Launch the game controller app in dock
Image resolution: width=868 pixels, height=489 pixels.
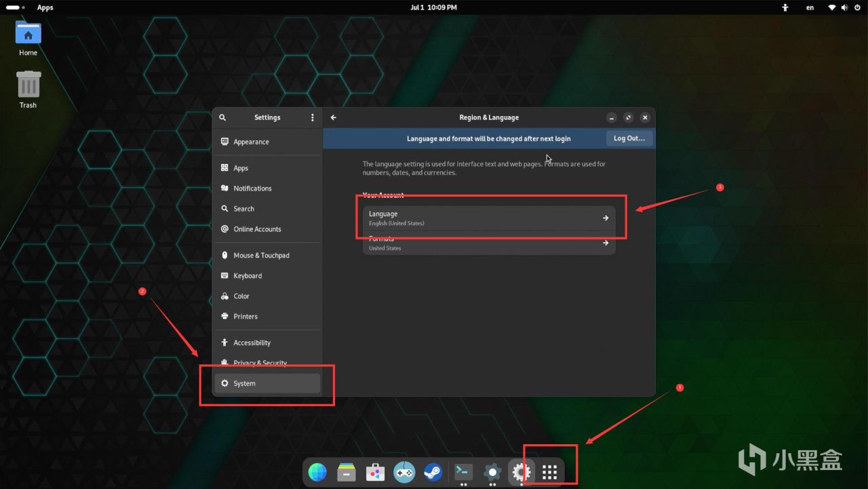click(404, 471)
